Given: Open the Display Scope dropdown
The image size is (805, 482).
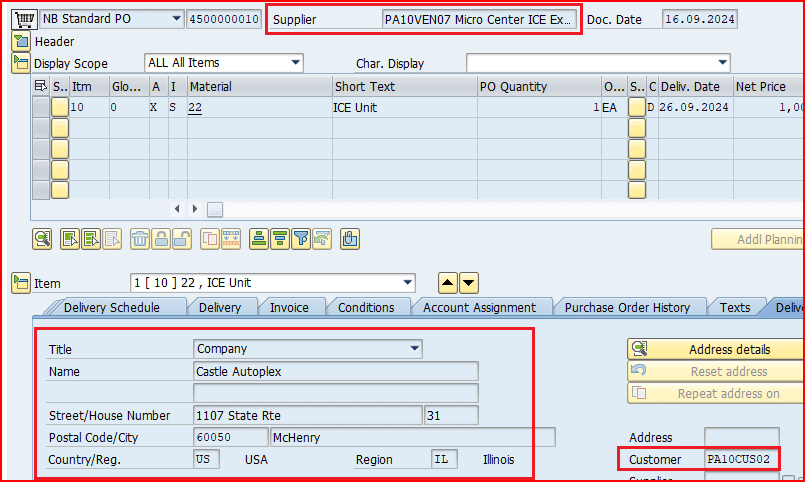Looking at the screenshot, I should [x=295, y=63].
